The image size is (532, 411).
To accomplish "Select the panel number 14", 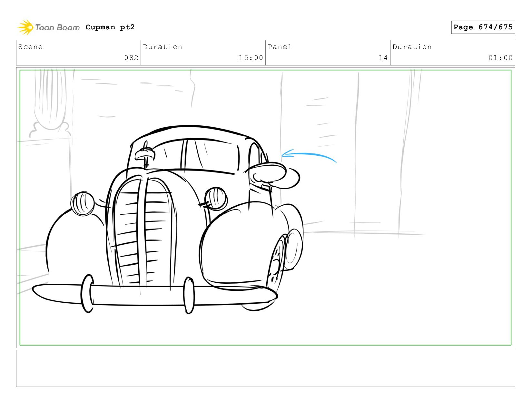I will (x=383, y=58).
